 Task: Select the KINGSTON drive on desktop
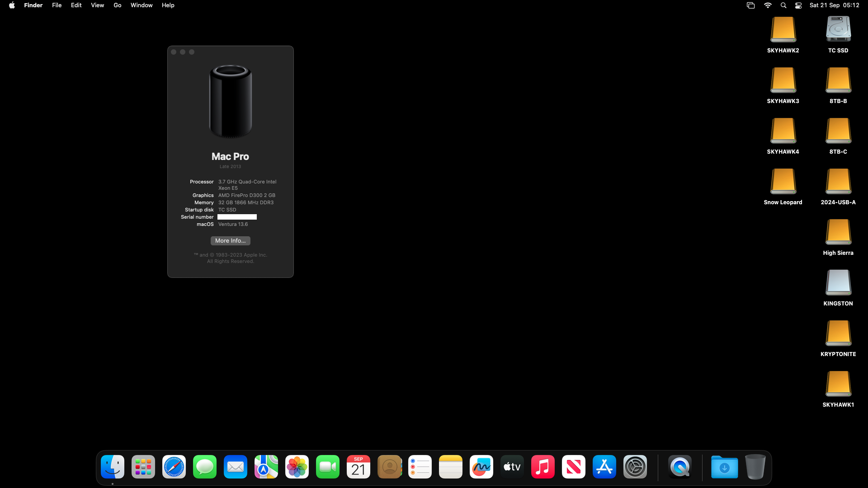tap(838, 282)
